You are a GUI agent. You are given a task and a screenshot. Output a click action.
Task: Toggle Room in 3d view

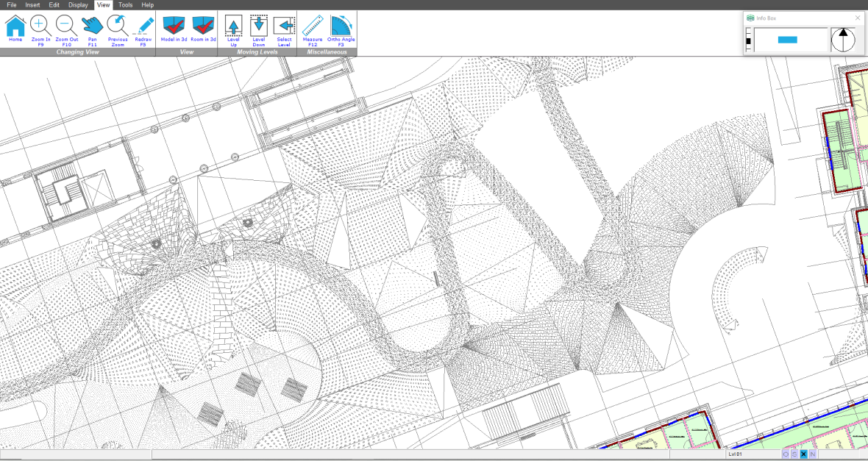coord(203,29)
